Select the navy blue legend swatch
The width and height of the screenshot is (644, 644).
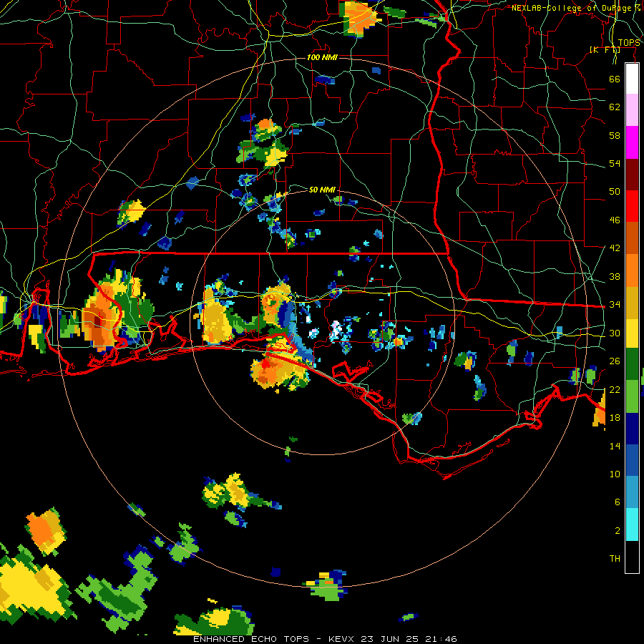(632, 429)
